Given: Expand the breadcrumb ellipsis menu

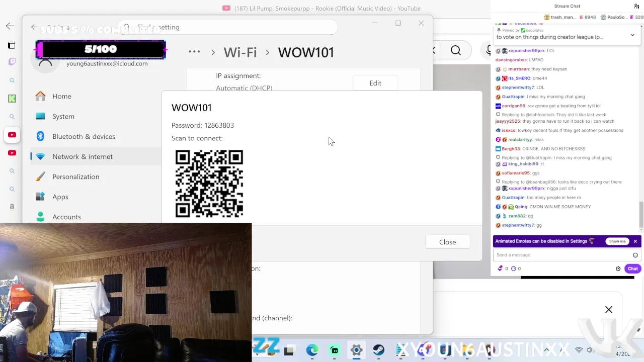Looking at the screenshot, I should (x=194, y=52).
